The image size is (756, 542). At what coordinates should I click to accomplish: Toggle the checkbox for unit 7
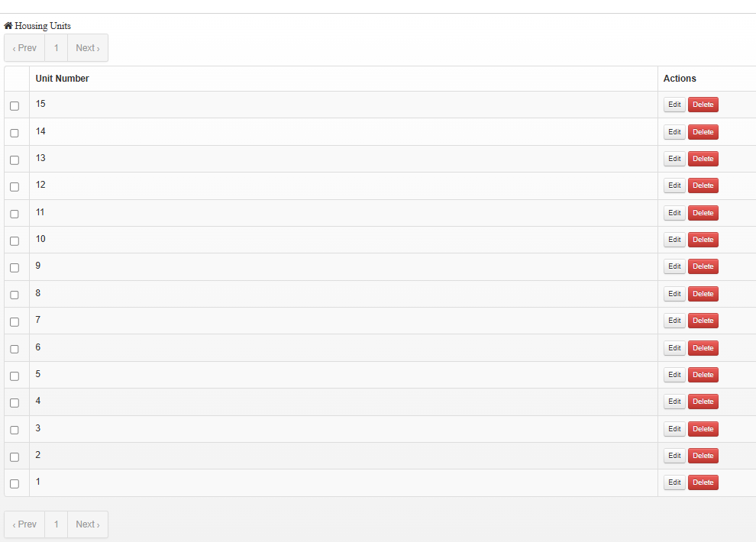[15, 321]
